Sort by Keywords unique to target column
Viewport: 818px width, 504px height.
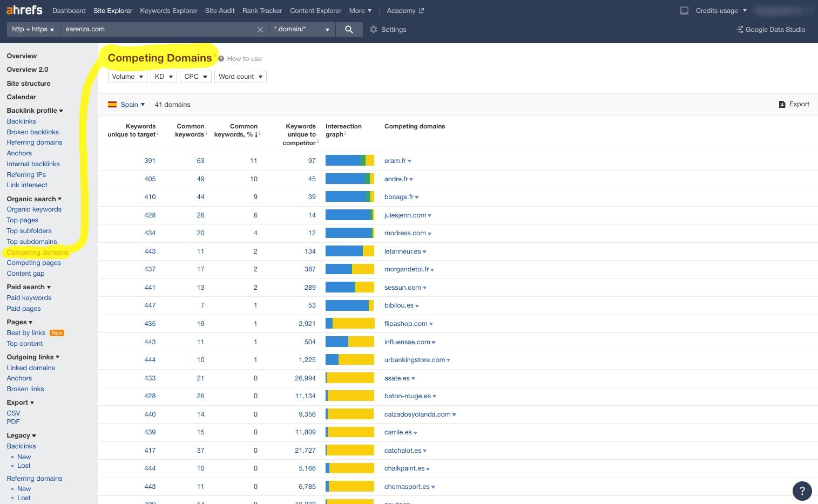point(132,131)
